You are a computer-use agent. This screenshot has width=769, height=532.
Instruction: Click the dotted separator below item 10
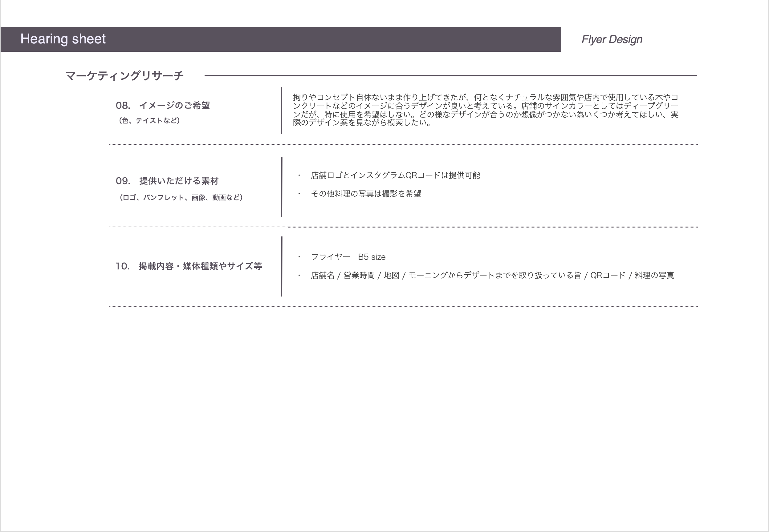[x=403, y=306]
